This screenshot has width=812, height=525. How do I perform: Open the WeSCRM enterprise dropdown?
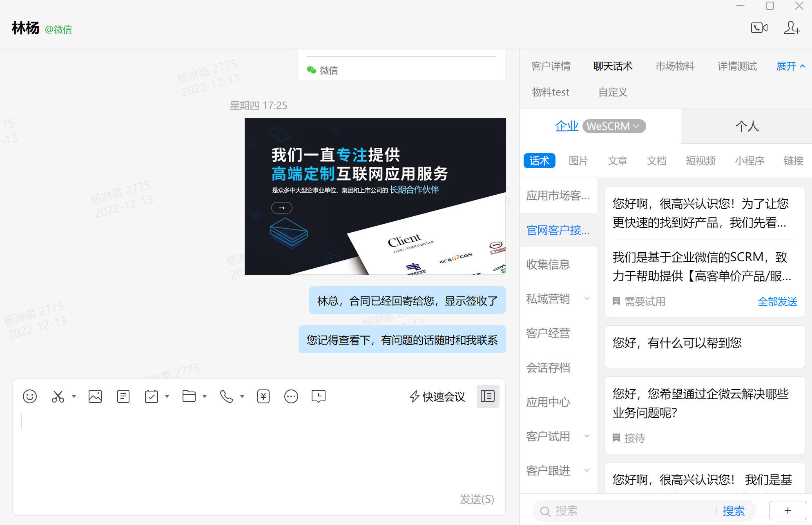click(614, 126)
